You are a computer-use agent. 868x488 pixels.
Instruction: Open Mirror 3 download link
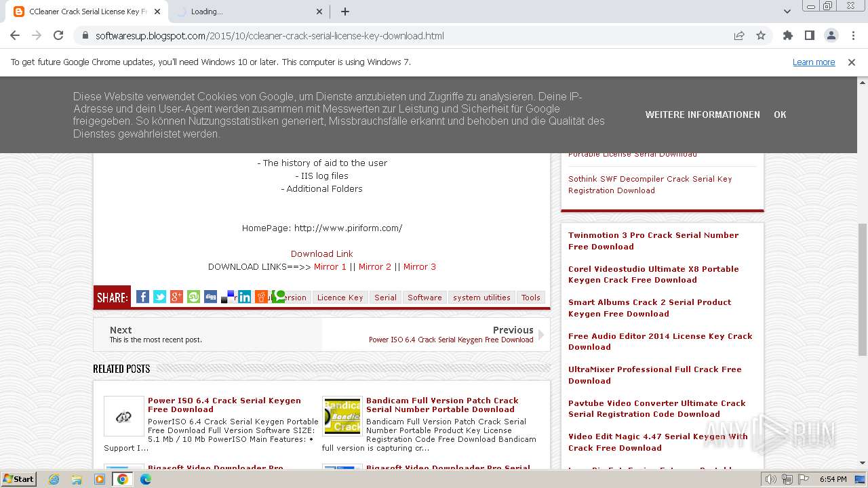click(x=420, y=266)
